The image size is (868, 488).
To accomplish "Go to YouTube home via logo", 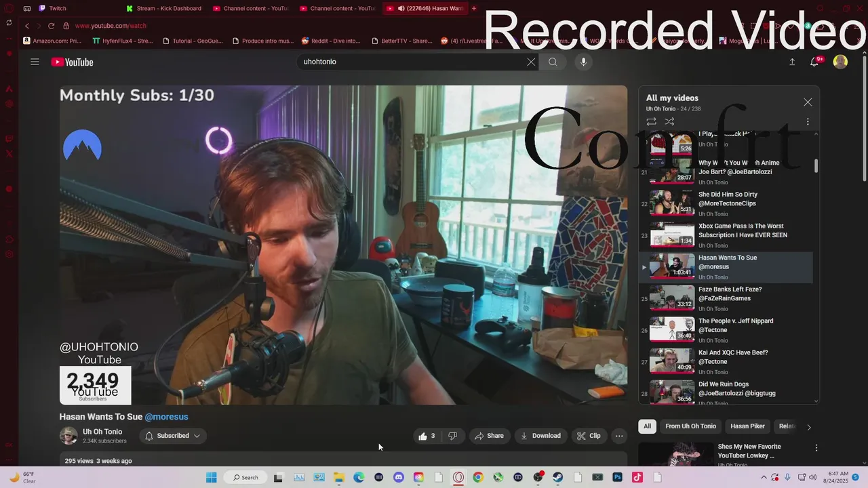I will click(72, 62).
